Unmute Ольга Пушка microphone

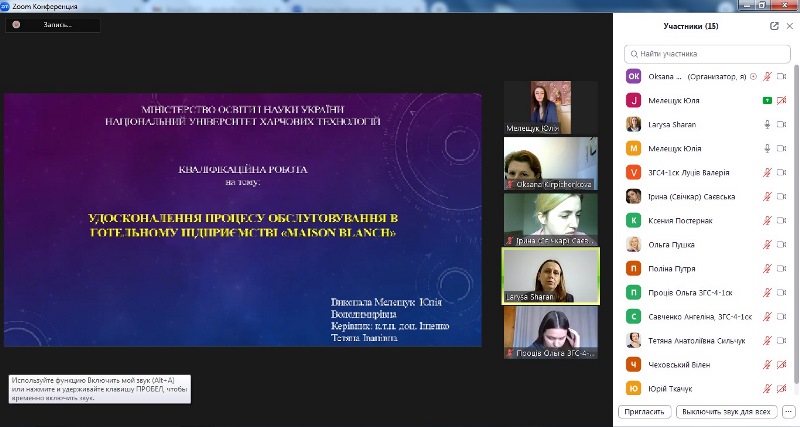tap(767, 244)
